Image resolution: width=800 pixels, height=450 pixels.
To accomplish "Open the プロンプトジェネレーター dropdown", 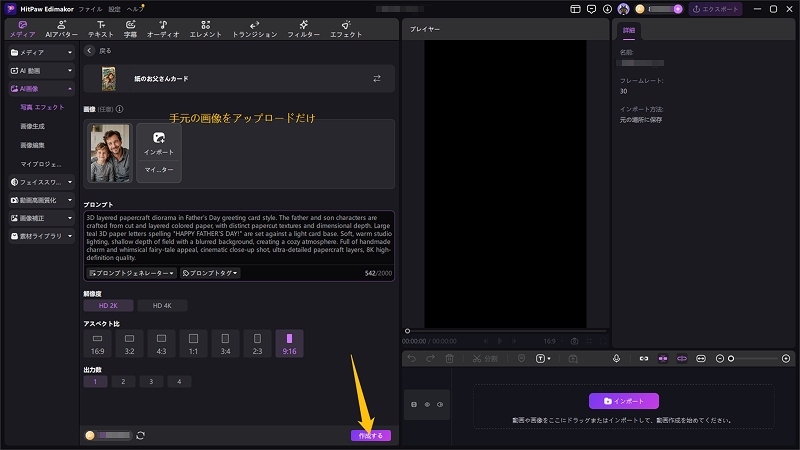I will point(132,273).
